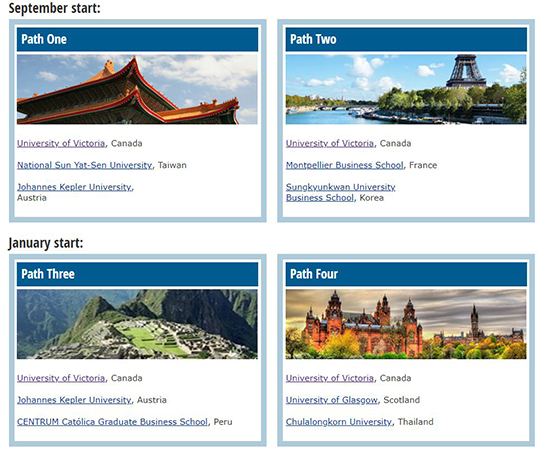Click the Path Four header bar
Image resolution: width=550 pixels, height=450 pixels.
pyautogui.click(x=406, y=274)
